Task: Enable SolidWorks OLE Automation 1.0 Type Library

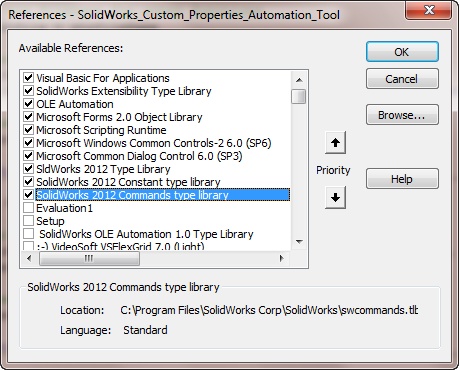Action: pyautogui.click(x=28, y=234)
